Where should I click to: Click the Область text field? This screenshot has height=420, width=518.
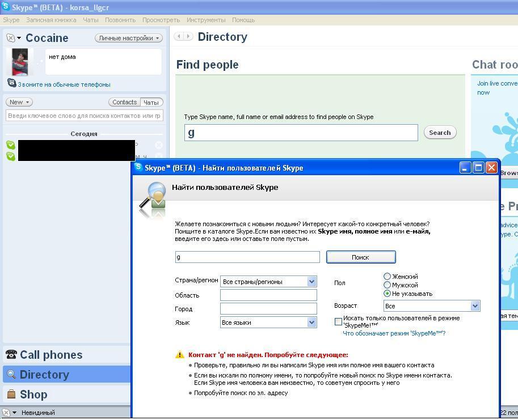pos(268,295)
